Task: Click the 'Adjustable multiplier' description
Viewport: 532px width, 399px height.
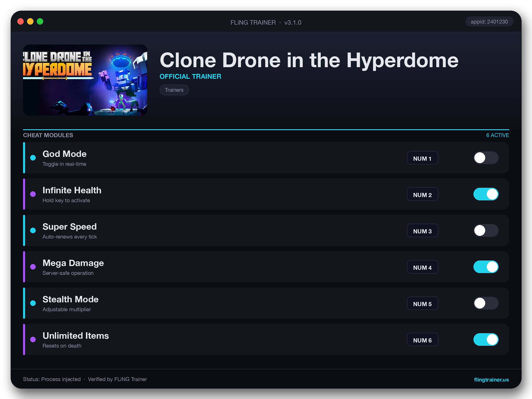Action: tap(67, 309)
